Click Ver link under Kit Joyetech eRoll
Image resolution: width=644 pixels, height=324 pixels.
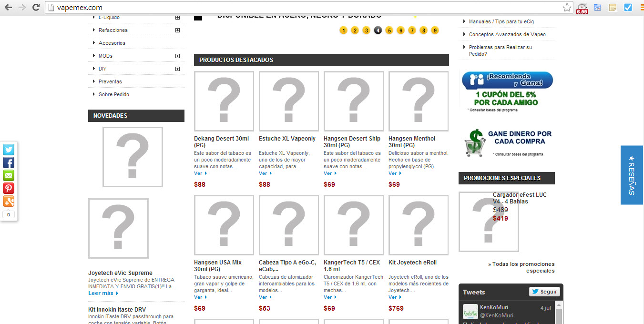pos(395,297)
